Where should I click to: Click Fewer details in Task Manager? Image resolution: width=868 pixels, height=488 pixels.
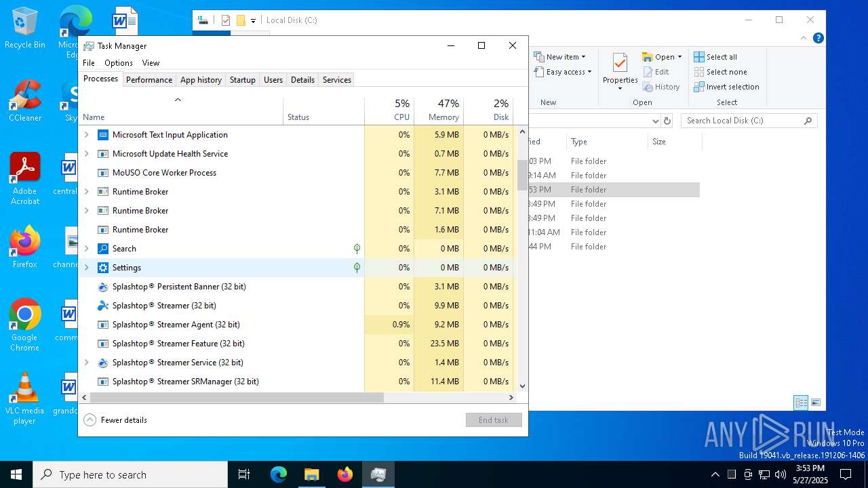(115, 420)
